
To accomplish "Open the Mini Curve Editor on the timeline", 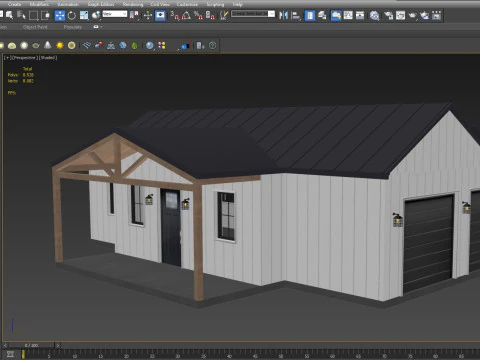I will (x=10, y=354).
